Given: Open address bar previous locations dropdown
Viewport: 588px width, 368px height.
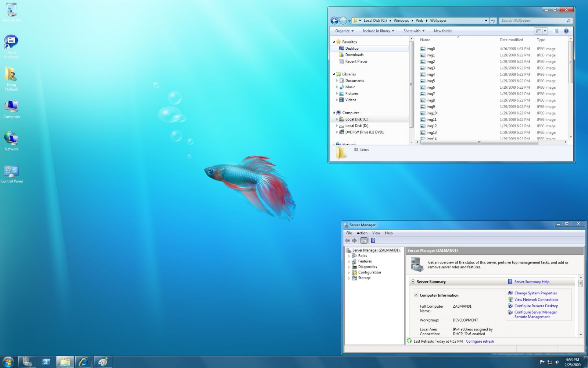Looking at the screenshot, I should coord(486,21).
